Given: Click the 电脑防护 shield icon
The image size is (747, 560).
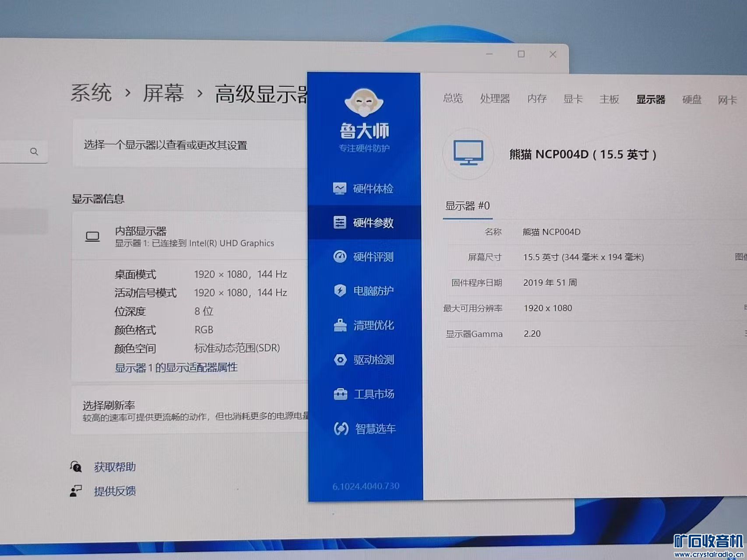Looking at the screenshot, I should coord(340,290).
